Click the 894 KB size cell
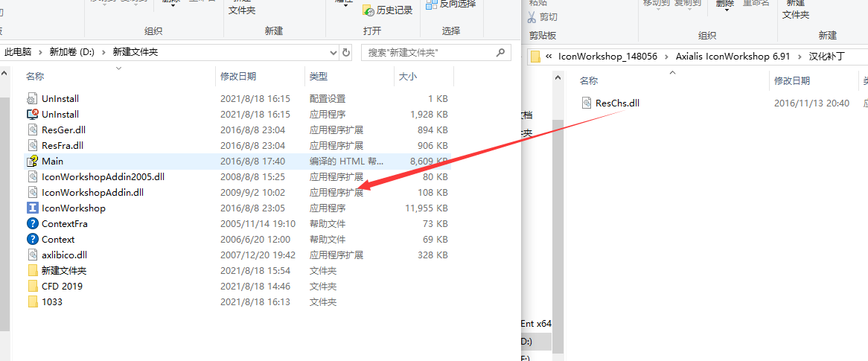The width and height of the screenshot is (868, 361). 433,130
